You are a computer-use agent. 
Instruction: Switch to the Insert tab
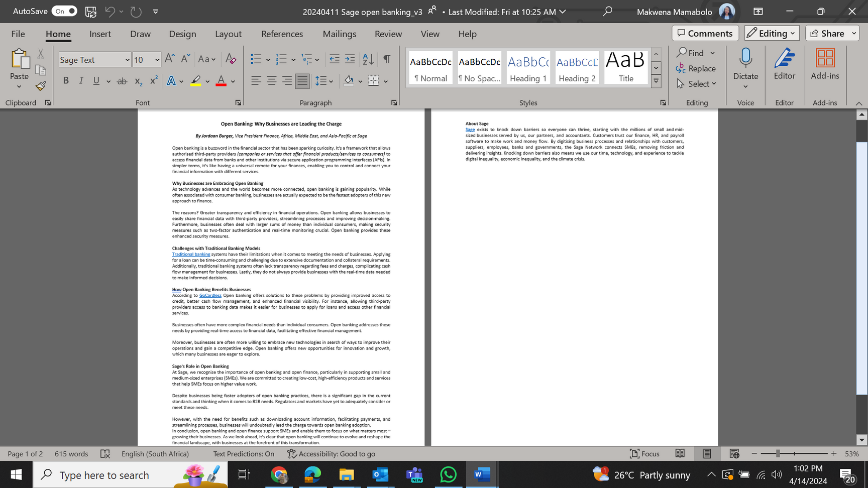pyautogui.click(x=100, y=34)
